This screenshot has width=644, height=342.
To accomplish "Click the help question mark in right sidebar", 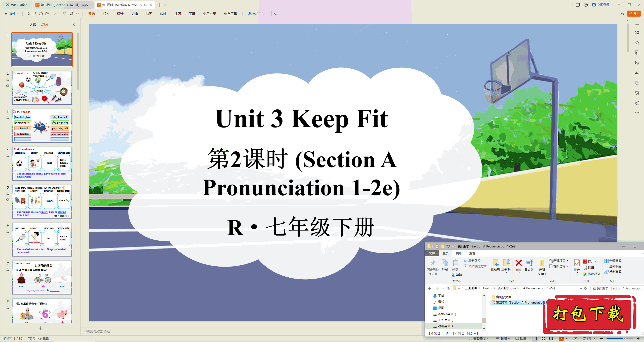I will tap(637, 103).
